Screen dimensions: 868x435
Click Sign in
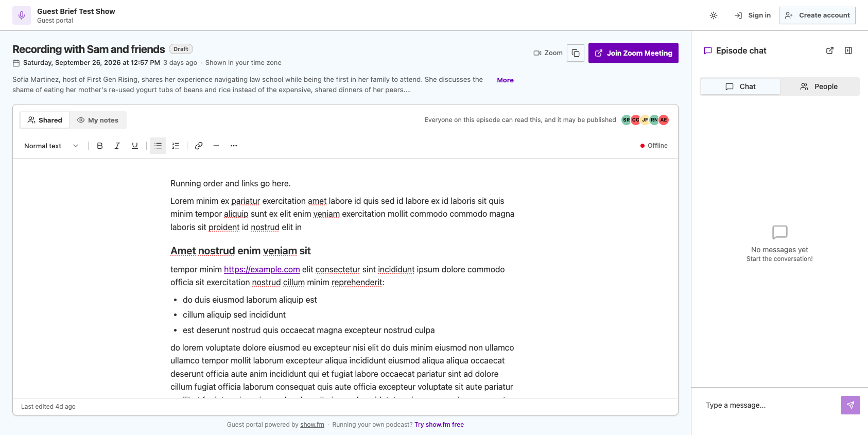coord(752,15)
